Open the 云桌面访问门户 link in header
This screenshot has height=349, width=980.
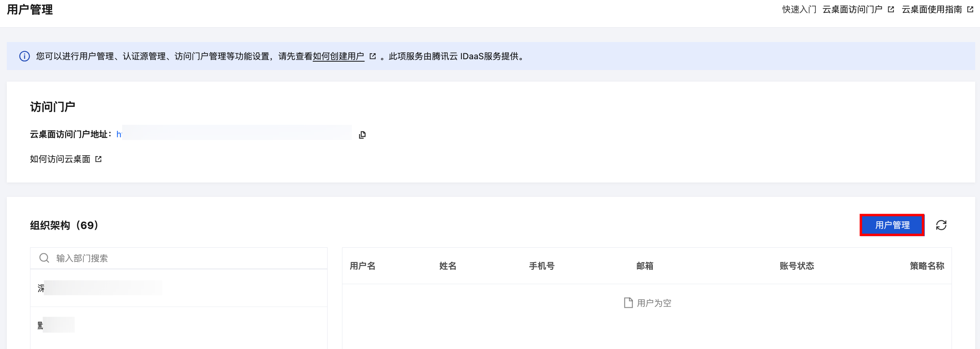[852, 10]
